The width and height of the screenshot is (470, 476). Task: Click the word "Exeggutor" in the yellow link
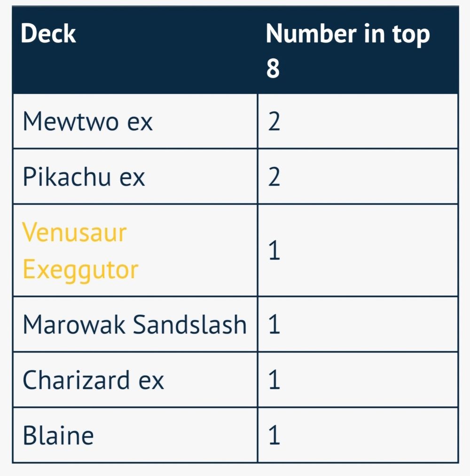pyautogui.click(x=80, y=269)
